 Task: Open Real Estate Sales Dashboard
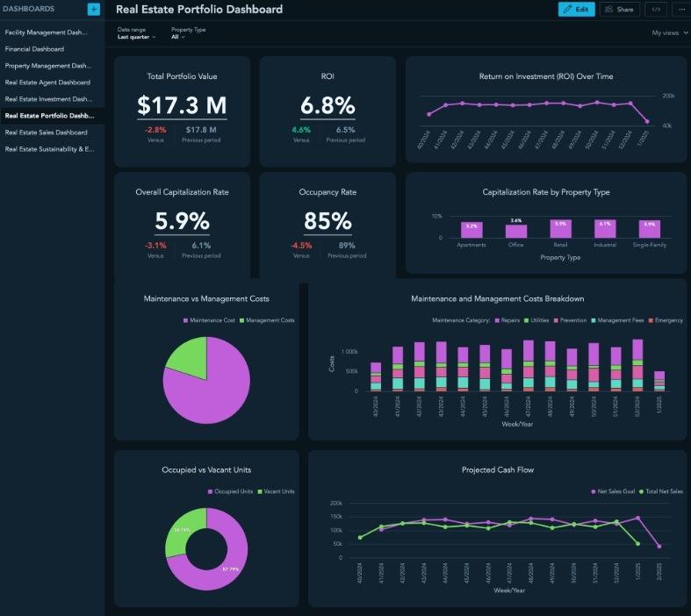pos(46,133)
